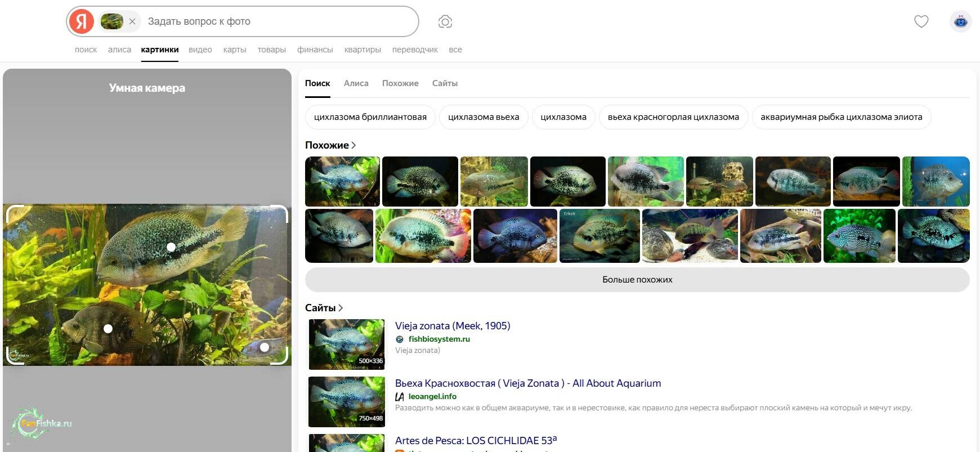Open the camera image search icon
980x452 pixels.
[x=445, y=21]
